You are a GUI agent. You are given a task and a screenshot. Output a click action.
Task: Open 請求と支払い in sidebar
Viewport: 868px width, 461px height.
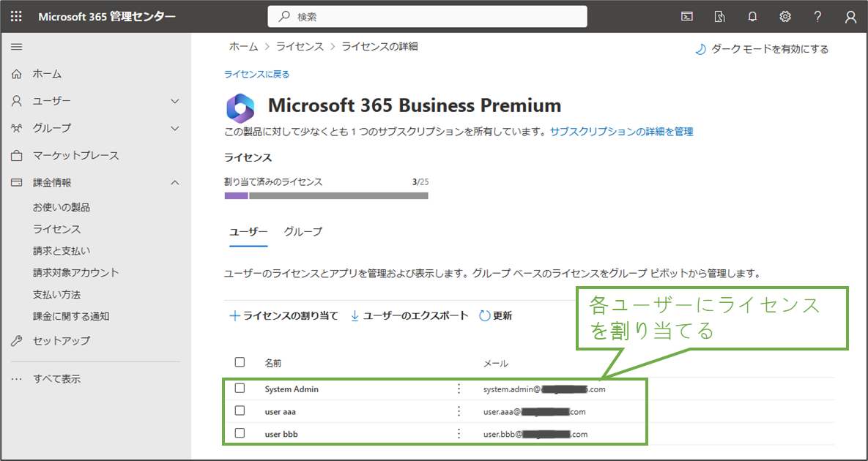tap(62, 251)
